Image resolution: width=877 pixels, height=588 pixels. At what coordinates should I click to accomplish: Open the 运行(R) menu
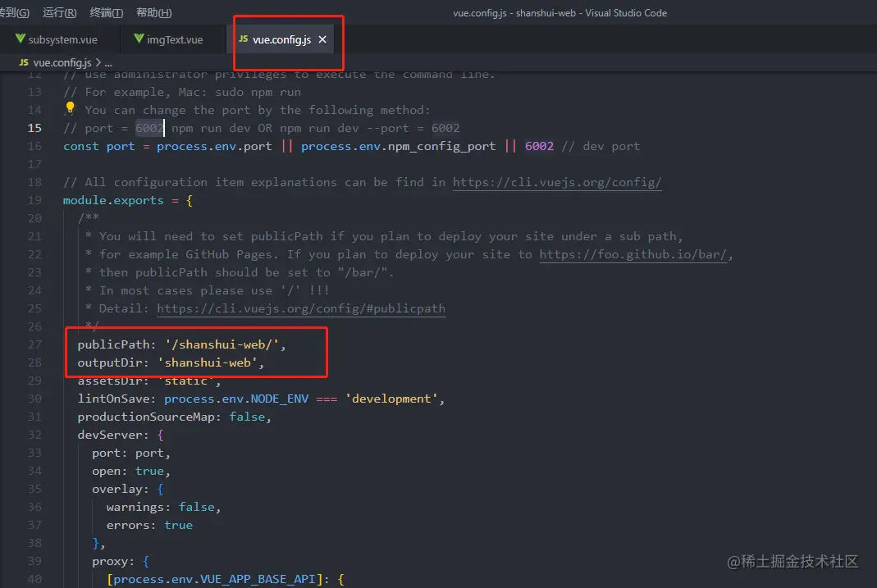tap(59, 12)
